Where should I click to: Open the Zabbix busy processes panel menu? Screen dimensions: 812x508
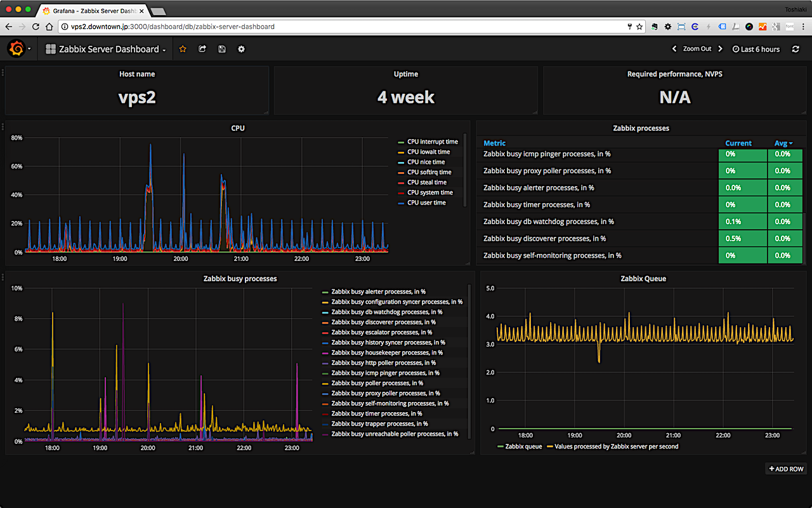point(240,278)
